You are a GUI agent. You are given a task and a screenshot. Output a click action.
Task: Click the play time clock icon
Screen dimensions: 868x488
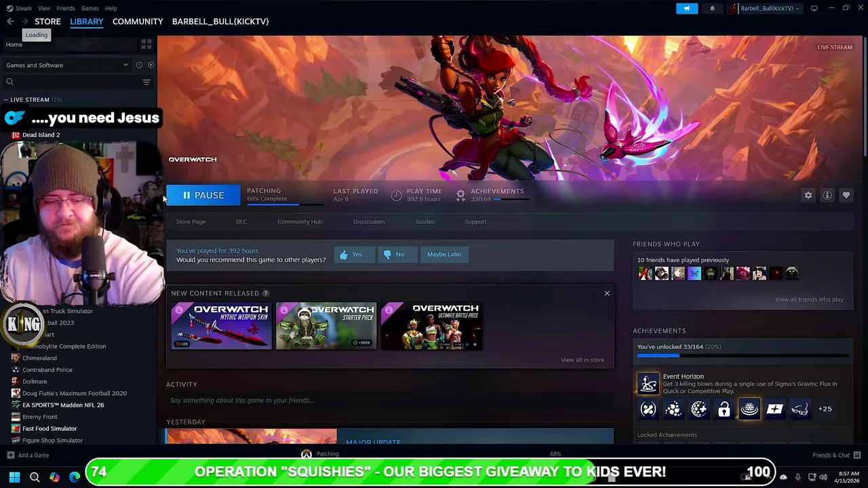(396, 195)
